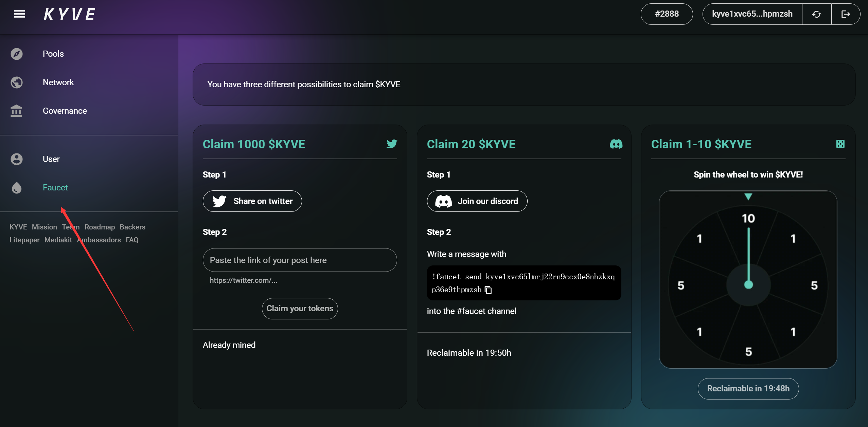The image size is (868, 427).
Task: Click the Governance building icon
Action: [16, 111]
